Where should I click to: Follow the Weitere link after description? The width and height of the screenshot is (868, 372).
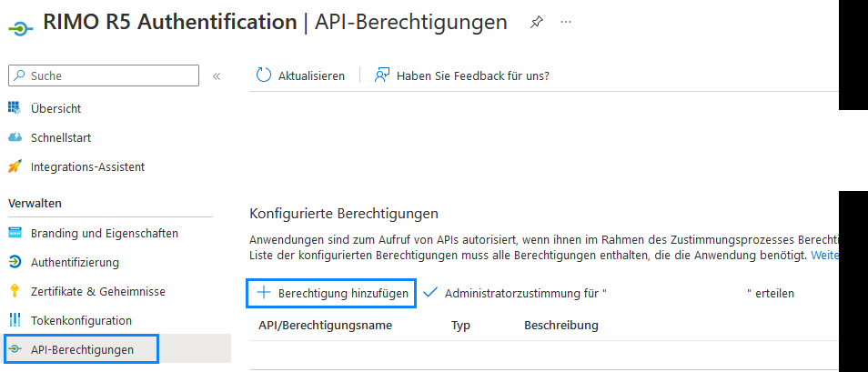pos(825,256)
